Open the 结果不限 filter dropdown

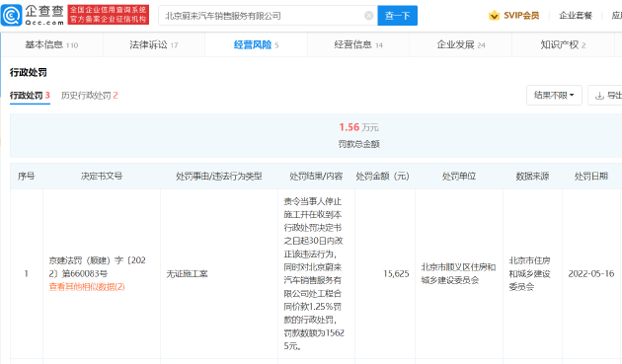pyautogui.click(x=554, y=95)
